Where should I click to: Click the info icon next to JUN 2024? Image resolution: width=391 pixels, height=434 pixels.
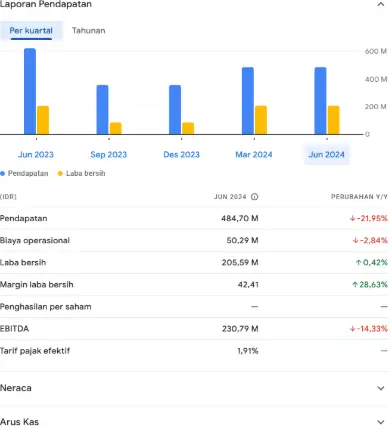coord(254,197)
